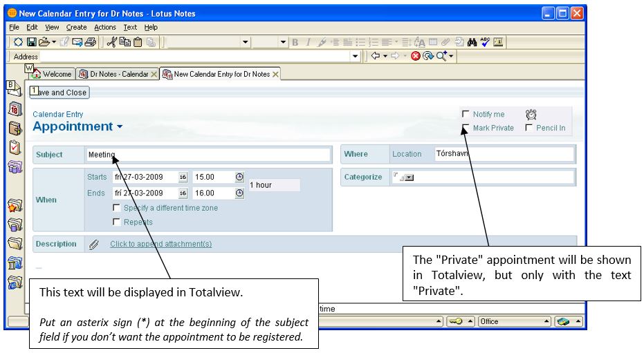The image size is (644, 353).
Task: Click the send mail envelope toolbar icon
Action: pyautogui.click(x=77, y=42)
